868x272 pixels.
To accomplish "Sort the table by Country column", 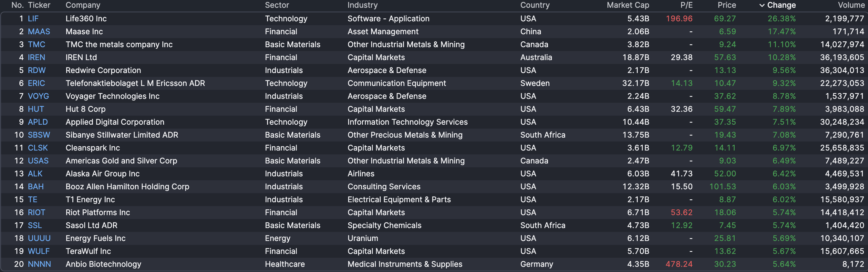I will (534, 5).
